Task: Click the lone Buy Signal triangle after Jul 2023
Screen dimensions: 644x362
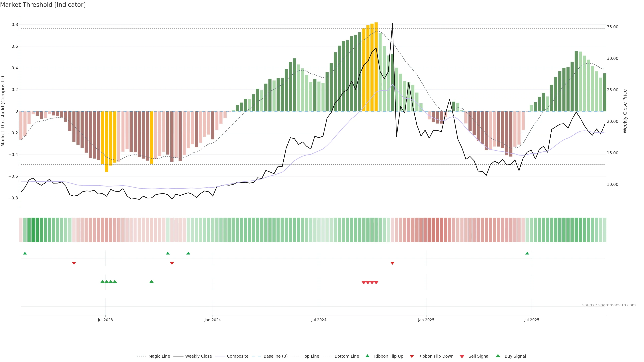Action: (151, 282)
